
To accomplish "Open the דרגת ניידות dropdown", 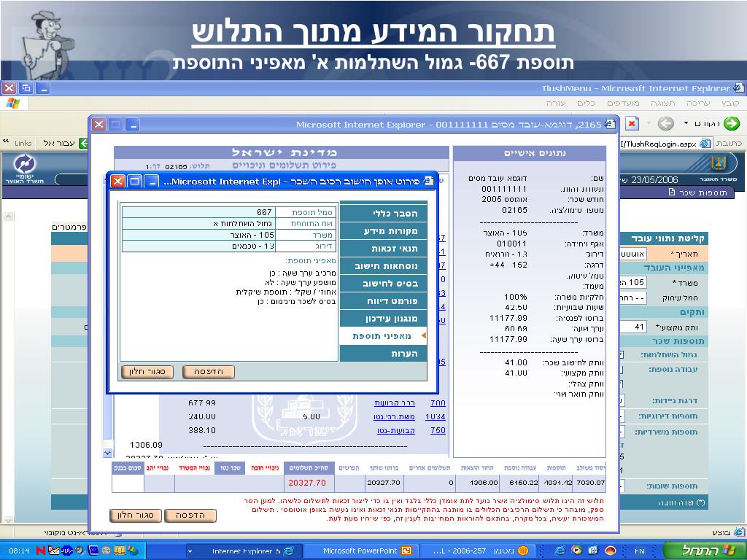I will pyautogui.click(x=622, y=401).
